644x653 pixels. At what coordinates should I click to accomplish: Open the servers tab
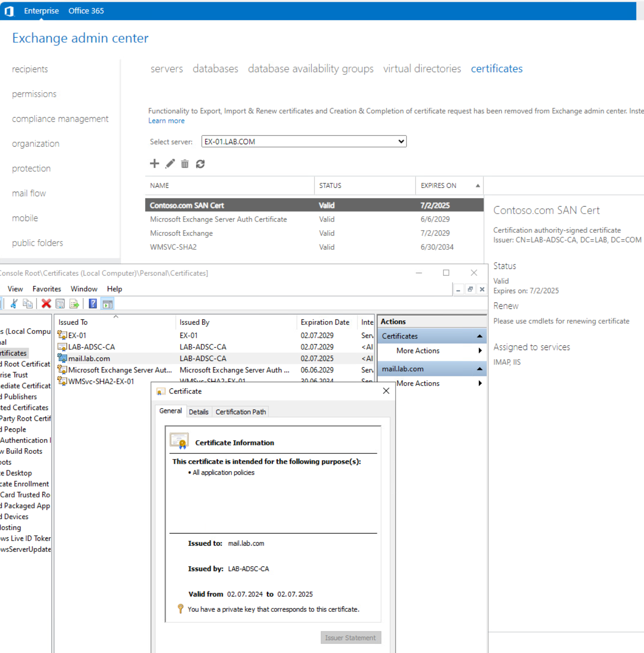tap(167, 69)
